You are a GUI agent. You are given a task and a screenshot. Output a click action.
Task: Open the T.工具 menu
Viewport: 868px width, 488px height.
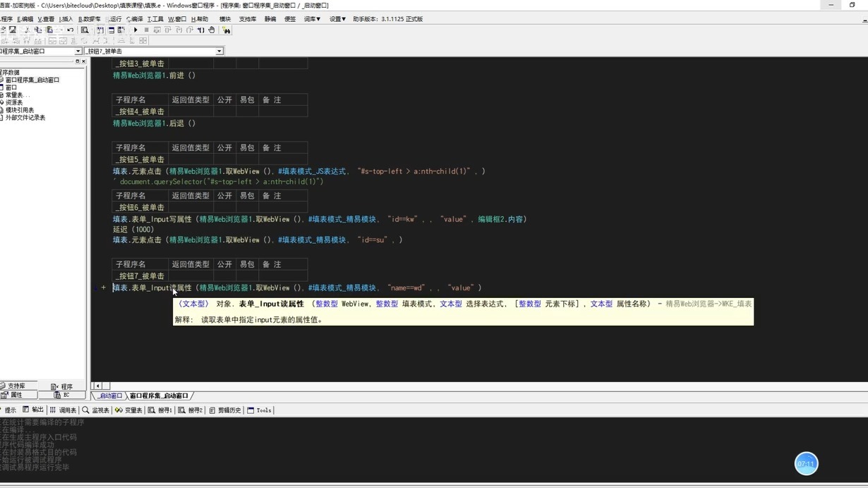pyautogui.click(x=155, y=19)
